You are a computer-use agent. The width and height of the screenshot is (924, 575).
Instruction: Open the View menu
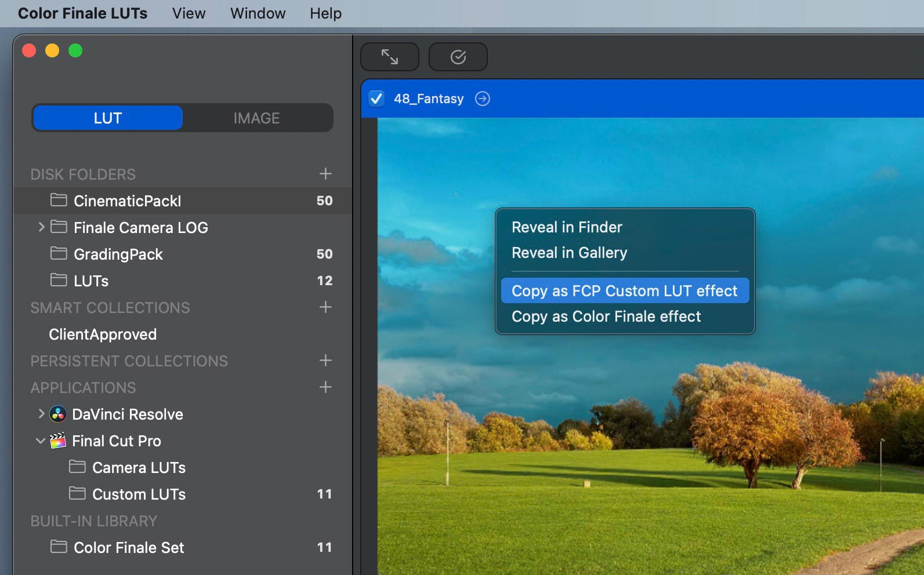point(189,13)
